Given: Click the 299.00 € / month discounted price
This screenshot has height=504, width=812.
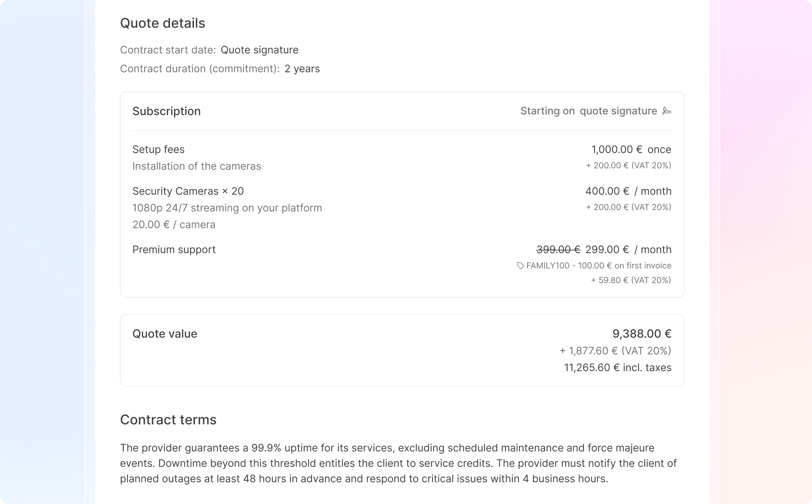Looking at the screenshot, I should click(x=628, y=250).
